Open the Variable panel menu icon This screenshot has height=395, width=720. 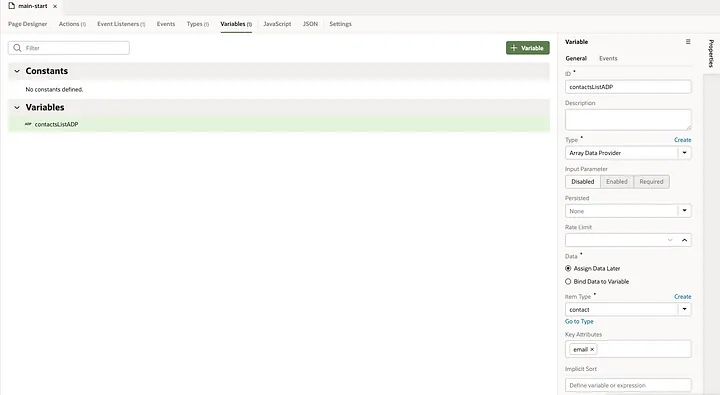pos(688,41)
